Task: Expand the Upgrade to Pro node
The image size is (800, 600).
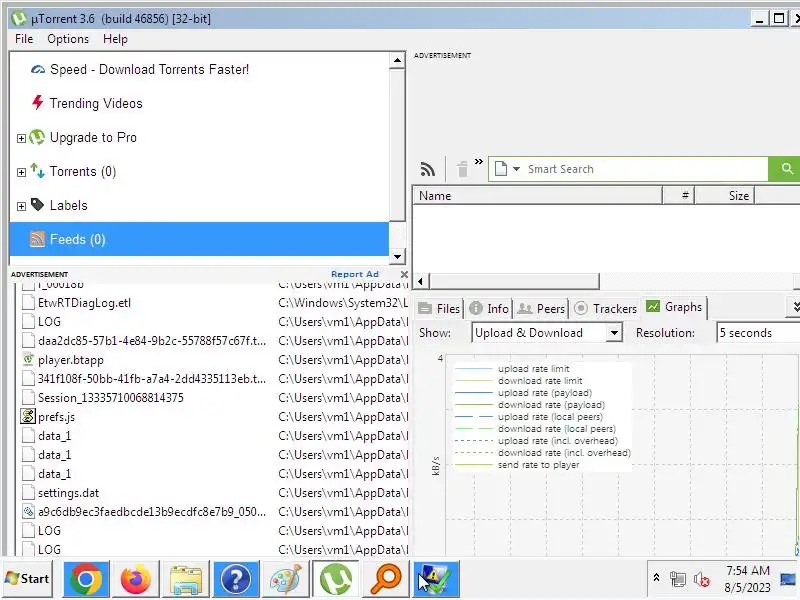Action: pyautogui.click(x=21, y=138)
